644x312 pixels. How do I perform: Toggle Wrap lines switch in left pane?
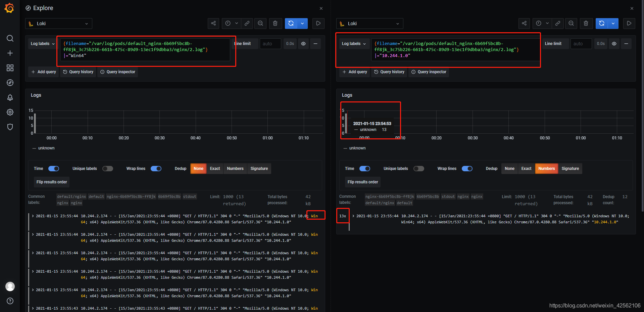coord(156,169)
